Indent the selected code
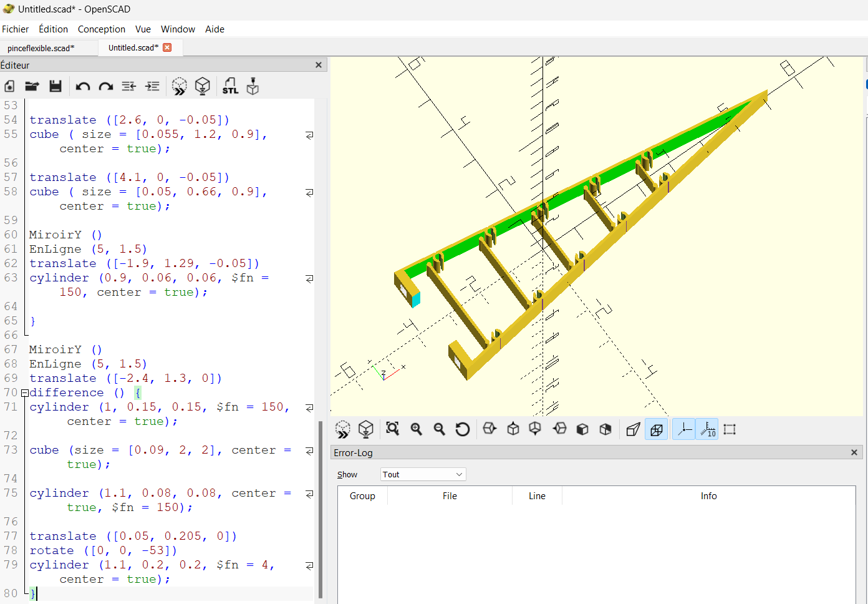 pos(152,86)
